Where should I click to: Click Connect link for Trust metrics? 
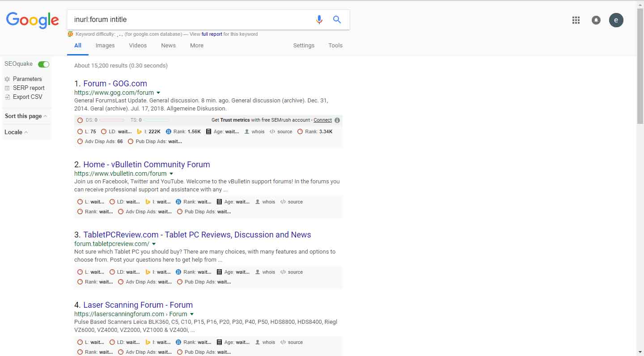click(322, 120)
